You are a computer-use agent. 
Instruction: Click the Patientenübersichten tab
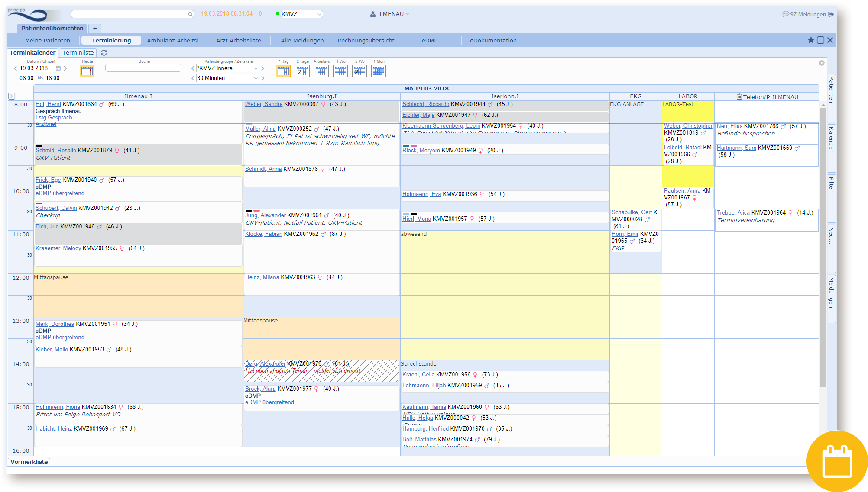52,28
